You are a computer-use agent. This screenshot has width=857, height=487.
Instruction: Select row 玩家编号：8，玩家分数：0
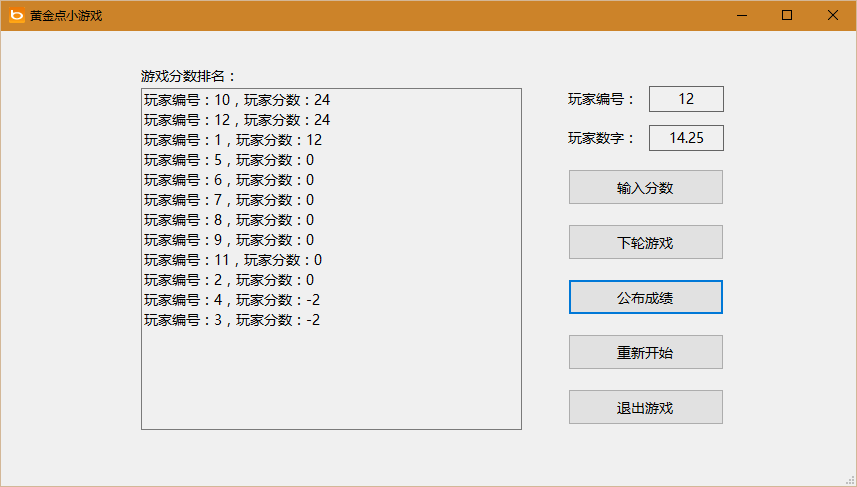(331, 220)
